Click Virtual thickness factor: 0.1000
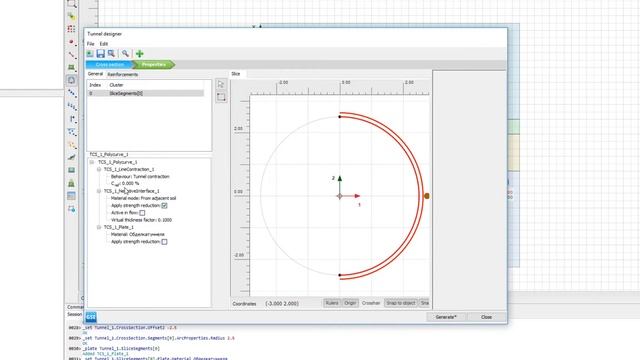 pyautogui.click(x=141, y=220)
